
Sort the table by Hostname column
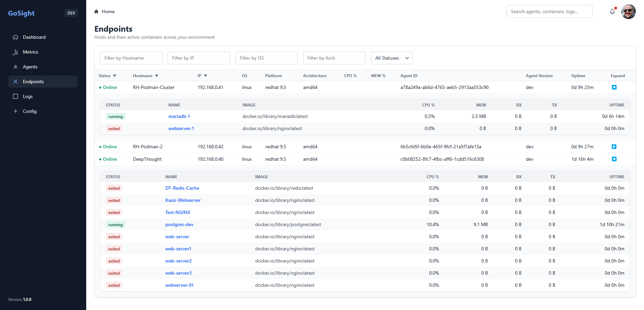coord(145,76)
